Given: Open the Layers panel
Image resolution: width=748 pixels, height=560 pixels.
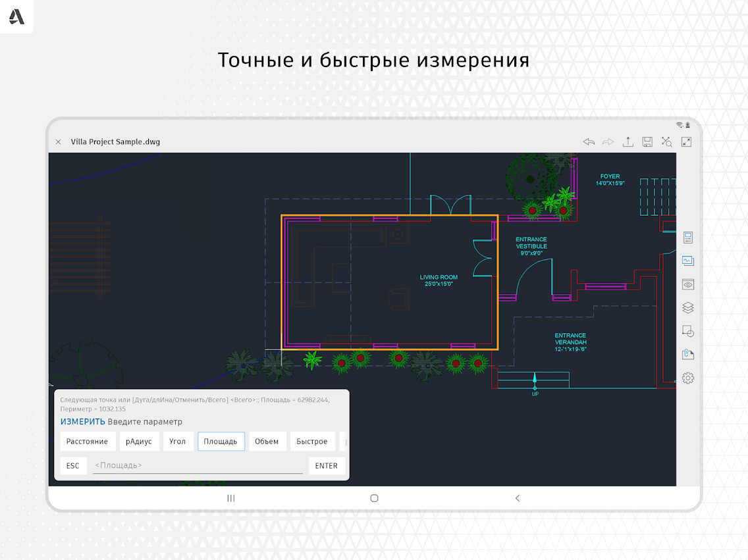Looking at the screenshot, I should tap(688, 308).
